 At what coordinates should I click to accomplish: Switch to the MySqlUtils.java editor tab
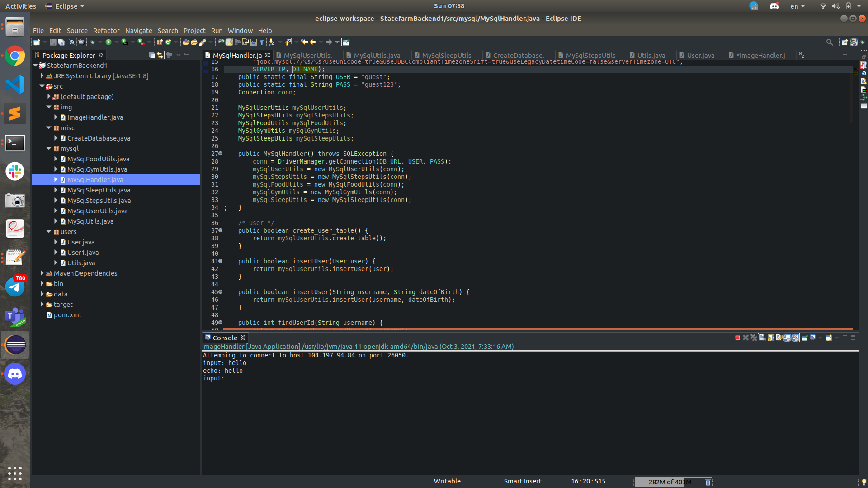click(x=377, y=56)
